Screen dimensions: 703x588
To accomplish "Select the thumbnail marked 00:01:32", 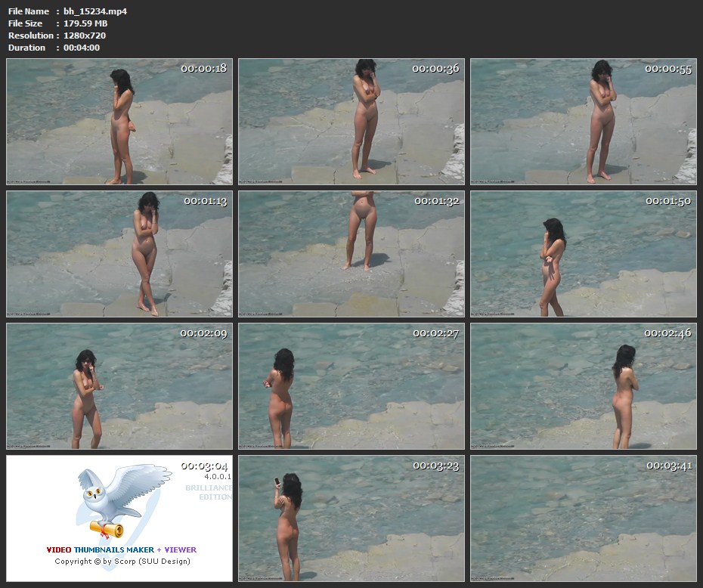I will tap(351, 254).
